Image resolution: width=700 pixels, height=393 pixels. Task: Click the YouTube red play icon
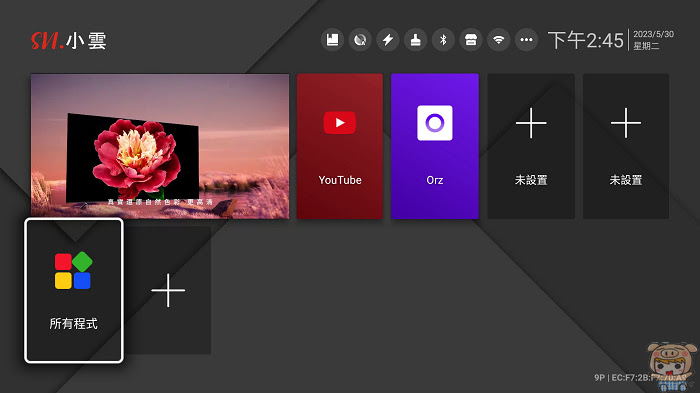pos(340,122)
